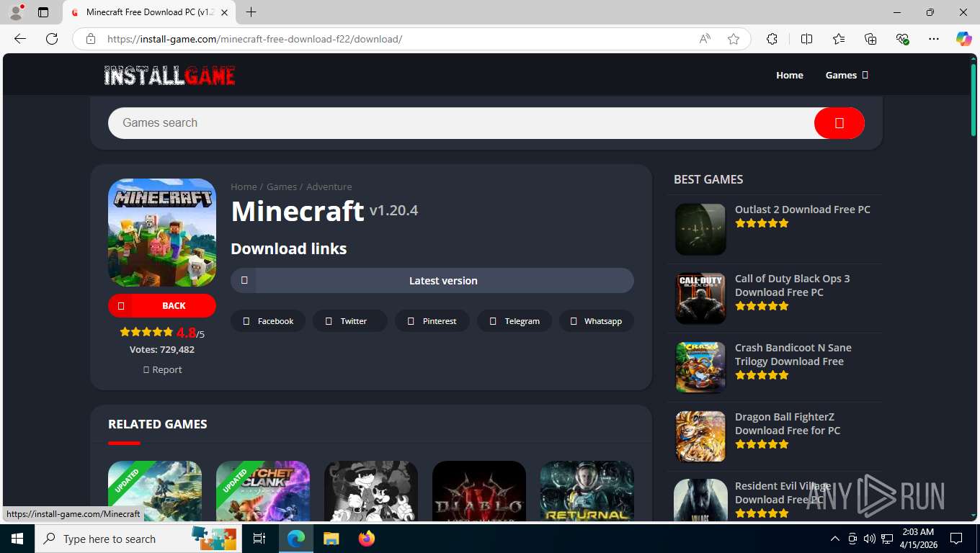Open the browser profile avatar
Image resolution: width=980 pixels, height=553 pixels.
pos(16,12)
